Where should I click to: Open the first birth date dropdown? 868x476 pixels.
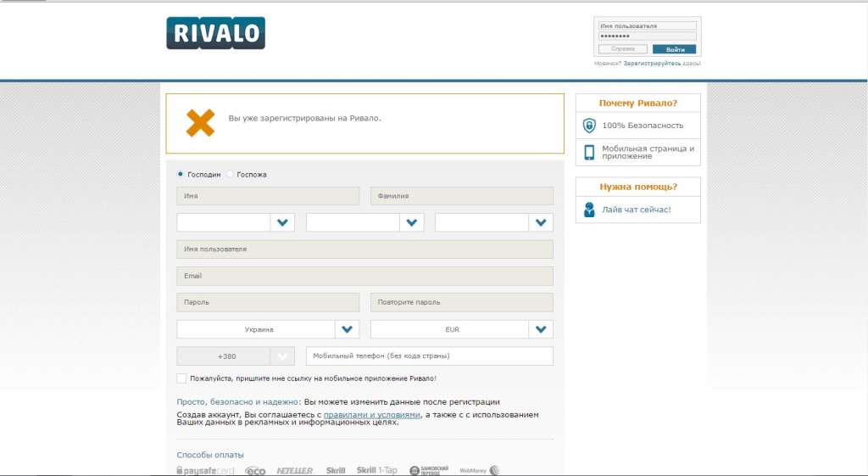236,222
